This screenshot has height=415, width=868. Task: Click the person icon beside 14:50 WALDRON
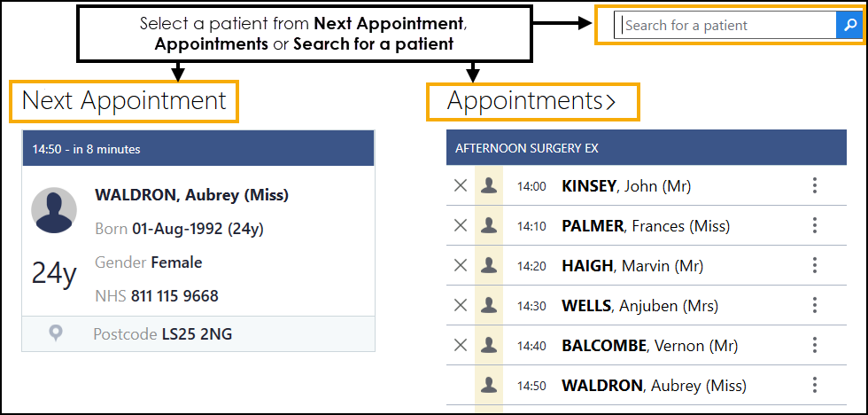click(x=488, y=385)
